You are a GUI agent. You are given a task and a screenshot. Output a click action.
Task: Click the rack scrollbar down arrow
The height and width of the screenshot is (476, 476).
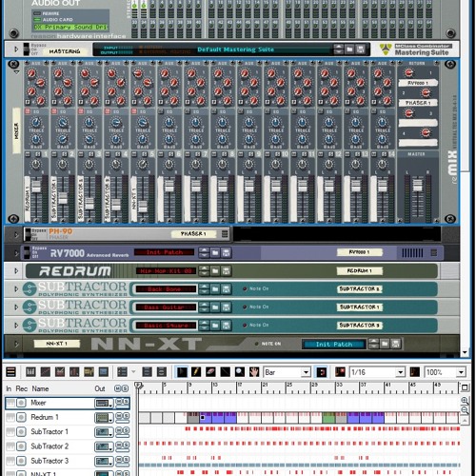coord(465,352)
